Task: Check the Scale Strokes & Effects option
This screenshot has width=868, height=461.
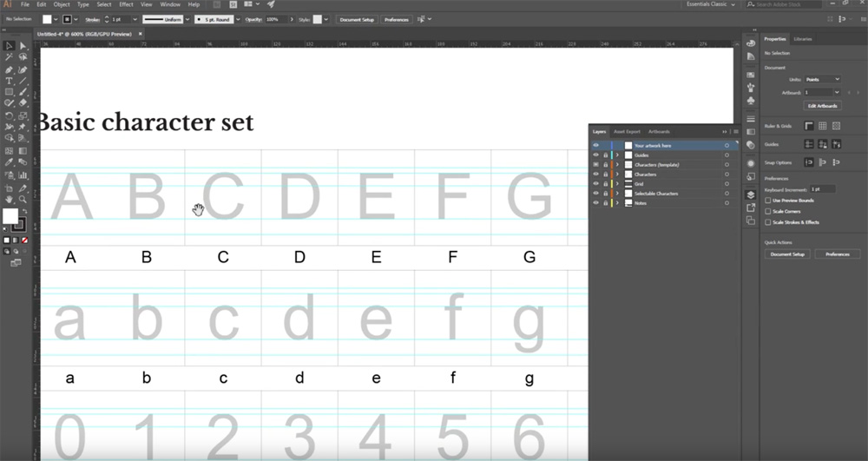Action: click(x=768, y=222)
